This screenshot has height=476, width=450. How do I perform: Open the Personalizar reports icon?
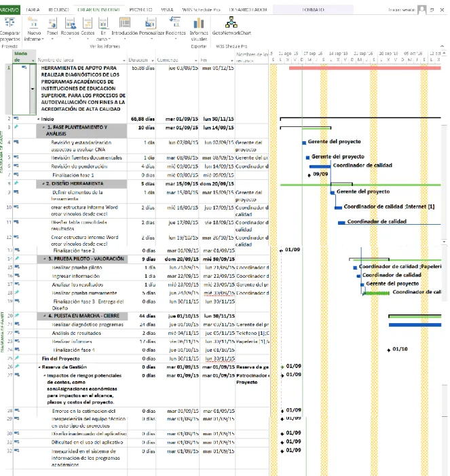pos(151,23)
